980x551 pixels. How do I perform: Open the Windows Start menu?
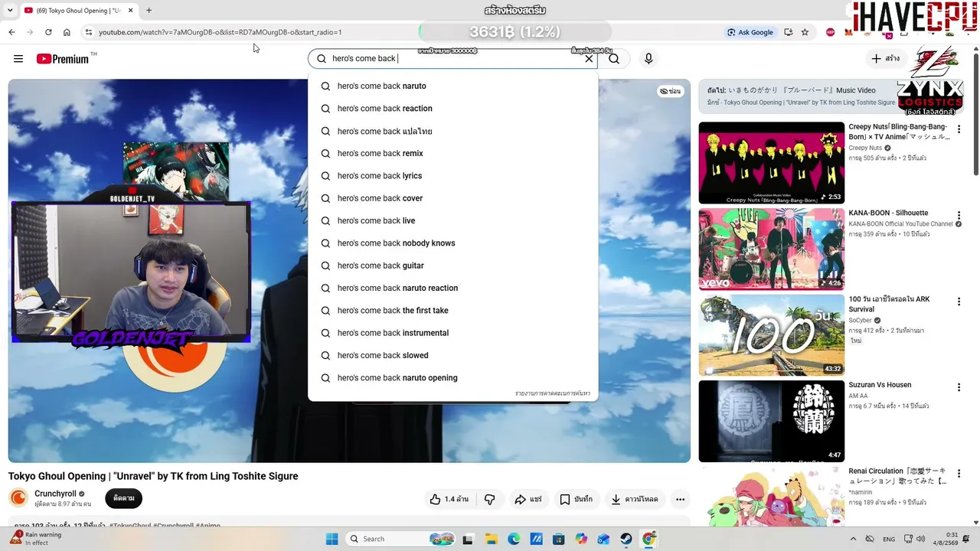pos(332,539)
